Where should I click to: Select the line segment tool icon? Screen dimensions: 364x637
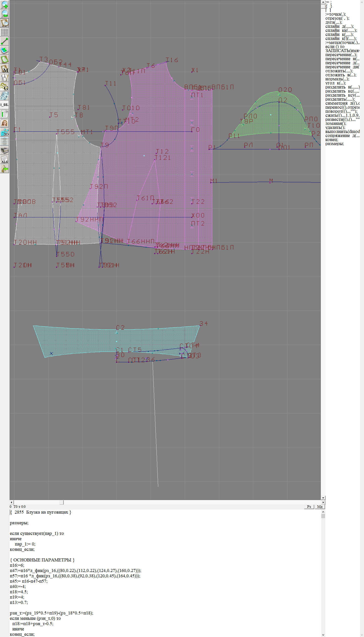[5, 41]
